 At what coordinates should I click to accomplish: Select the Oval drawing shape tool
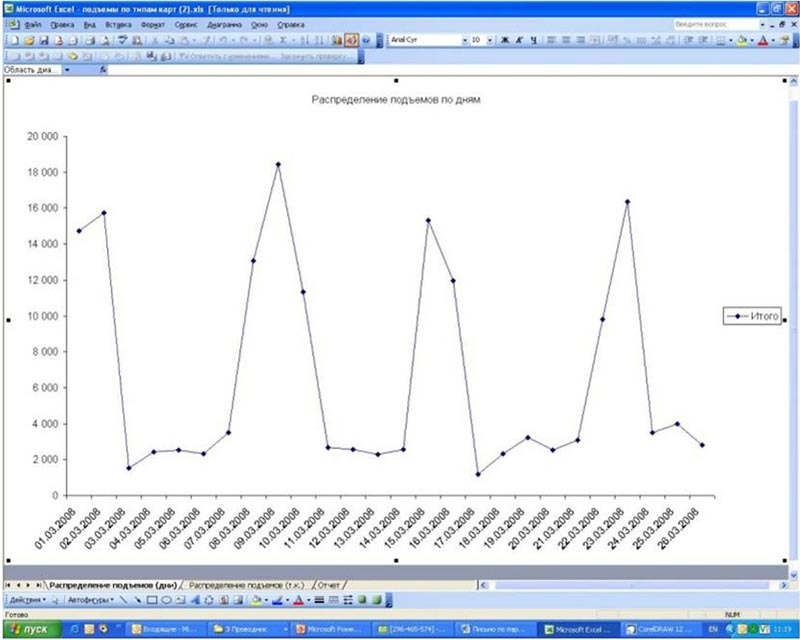166,600
